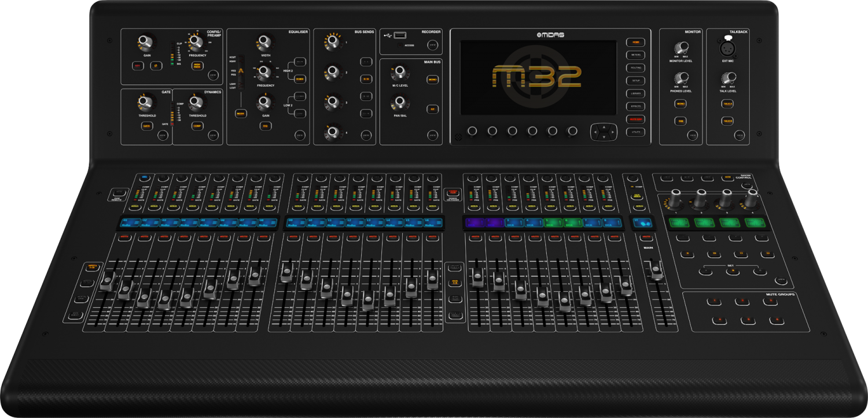868x418 pixels.
Task: Toggle the GATE on button
Action: tap(146, 125)
